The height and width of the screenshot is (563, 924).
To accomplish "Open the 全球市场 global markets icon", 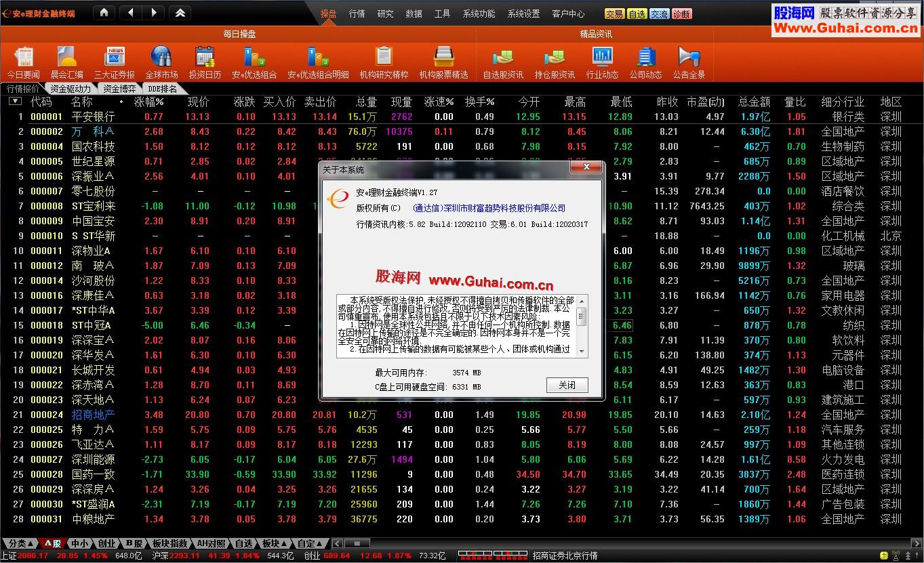I will coord(161,62).
